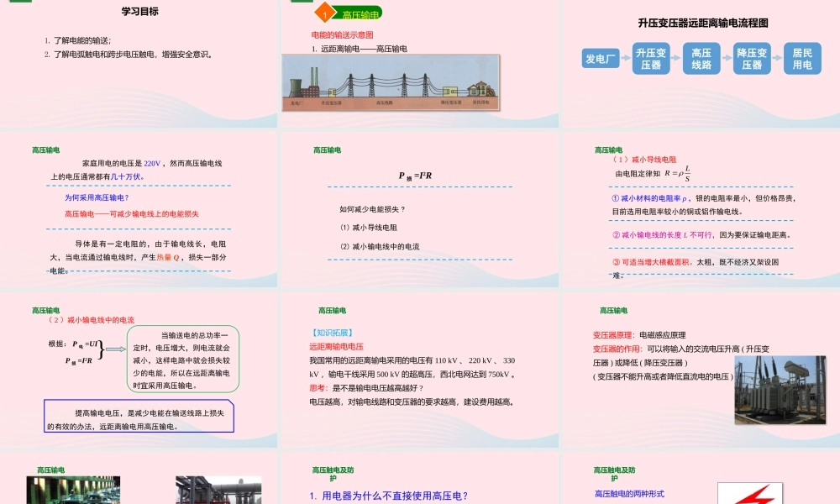
Task: Select the orange diamond number 1 badge
Action: 324,14
